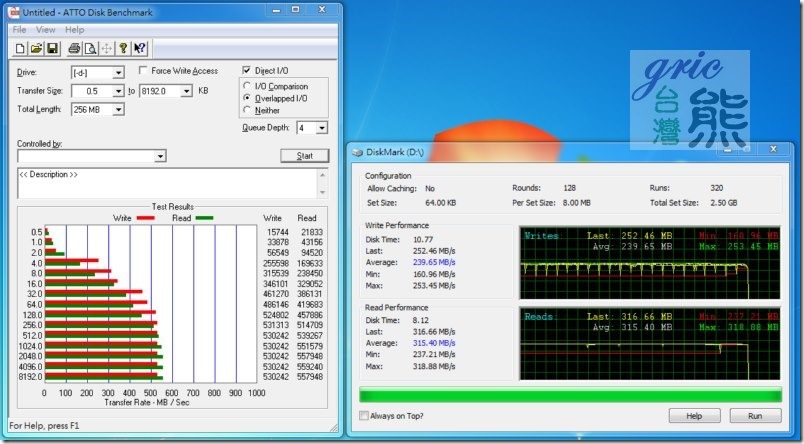Open the Total Length dropdown
This screenshot has width=804, height=444.
[118, 108]
